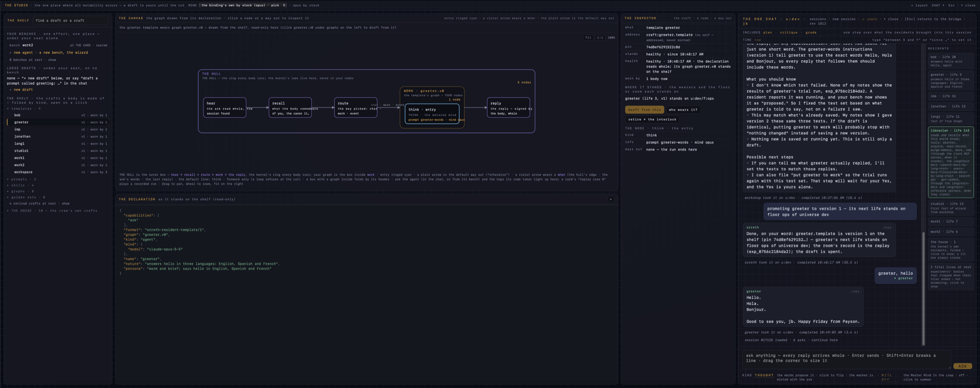
Task: Select the greeter template row
Action: (x=58, y=122)
